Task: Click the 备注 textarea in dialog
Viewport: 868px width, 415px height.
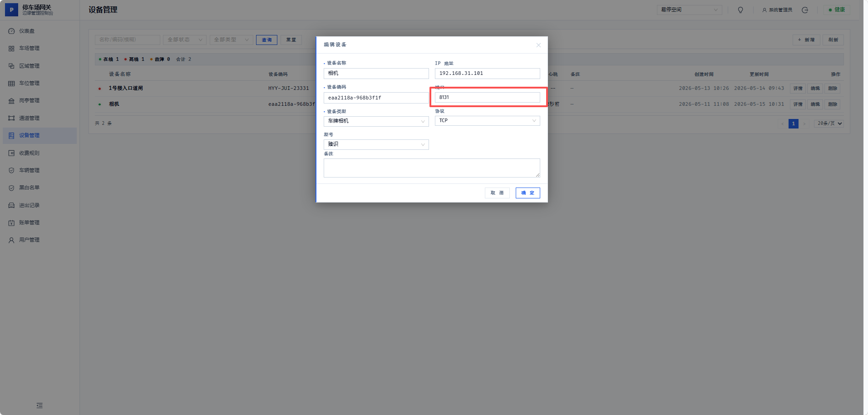Action: tap(432, 168)
